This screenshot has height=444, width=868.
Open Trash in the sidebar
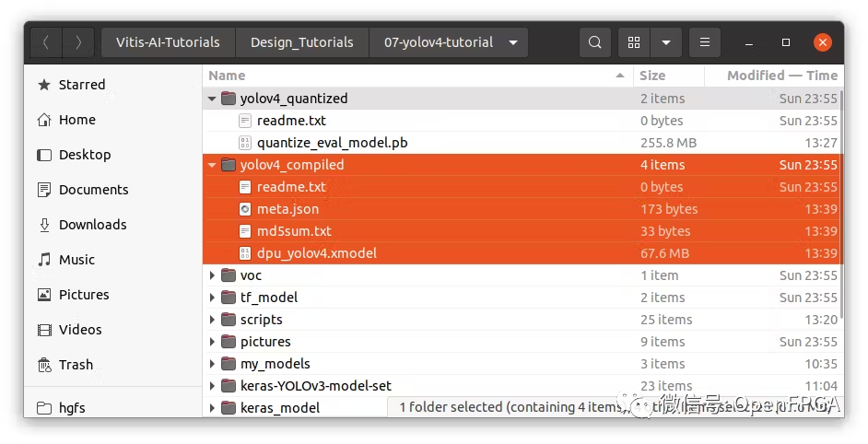pyautogui.click(x=75, y=365)
